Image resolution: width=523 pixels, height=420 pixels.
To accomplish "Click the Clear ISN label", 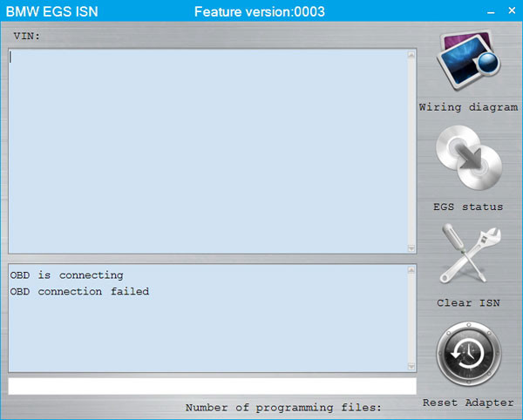I will click(x=468, y=302).
